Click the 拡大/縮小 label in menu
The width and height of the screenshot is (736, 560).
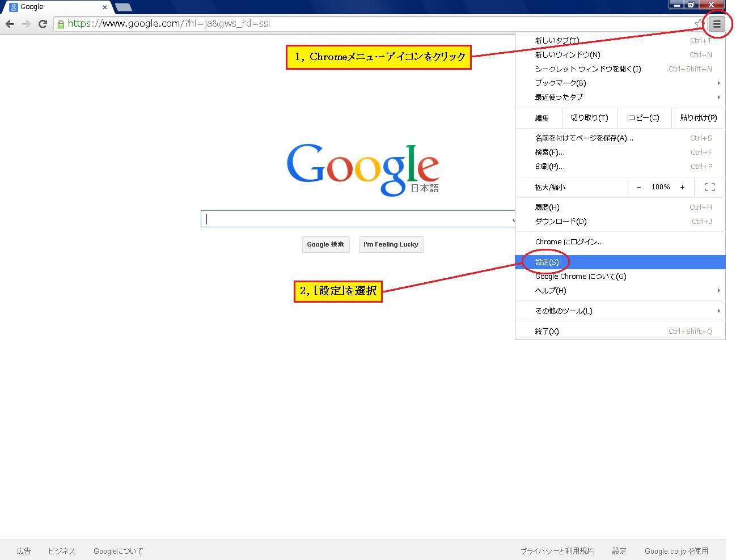[550, 187]
